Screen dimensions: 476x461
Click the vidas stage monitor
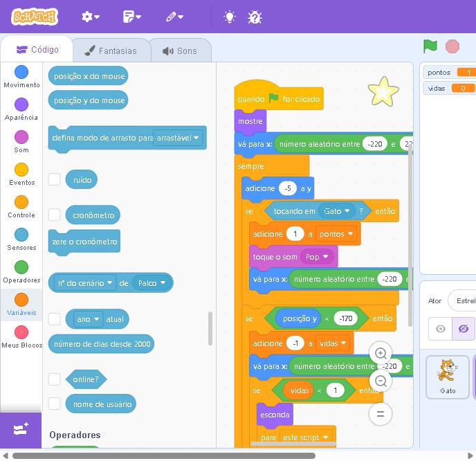click(450, 89)
